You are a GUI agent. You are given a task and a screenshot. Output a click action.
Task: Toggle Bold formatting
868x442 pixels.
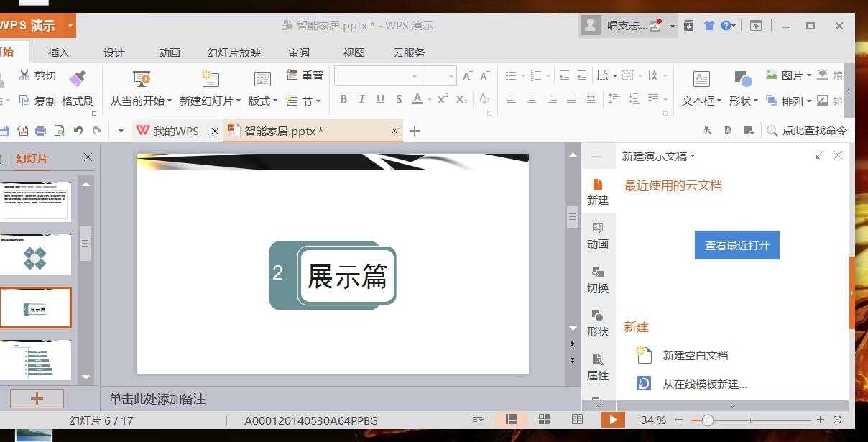pos(343,99)
